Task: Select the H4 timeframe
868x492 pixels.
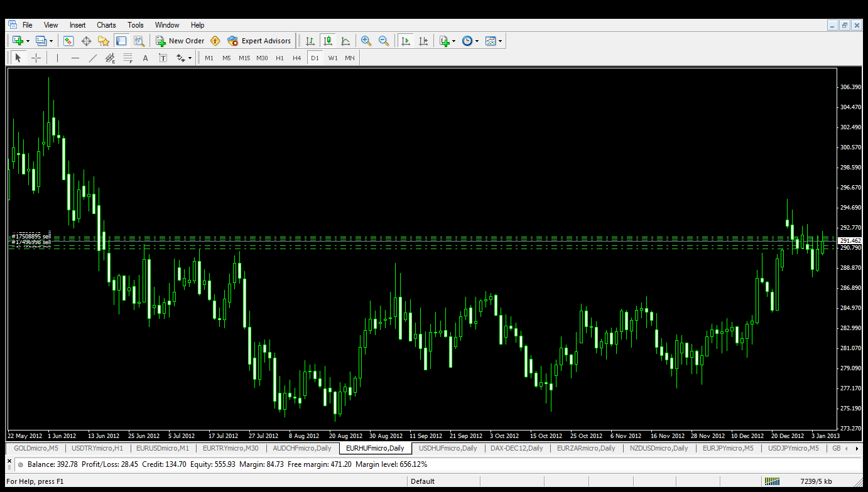Action: coord(297,58)
